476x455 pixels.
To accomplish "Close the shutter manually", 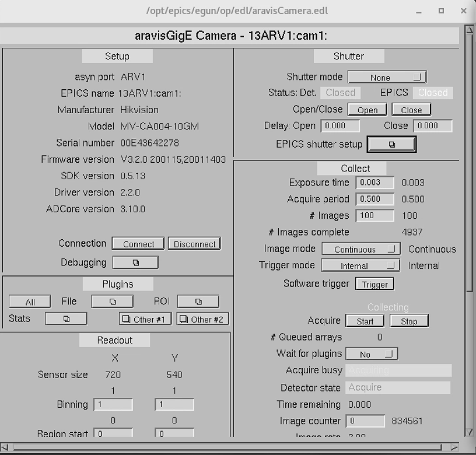I will click(x=411, y=109).
